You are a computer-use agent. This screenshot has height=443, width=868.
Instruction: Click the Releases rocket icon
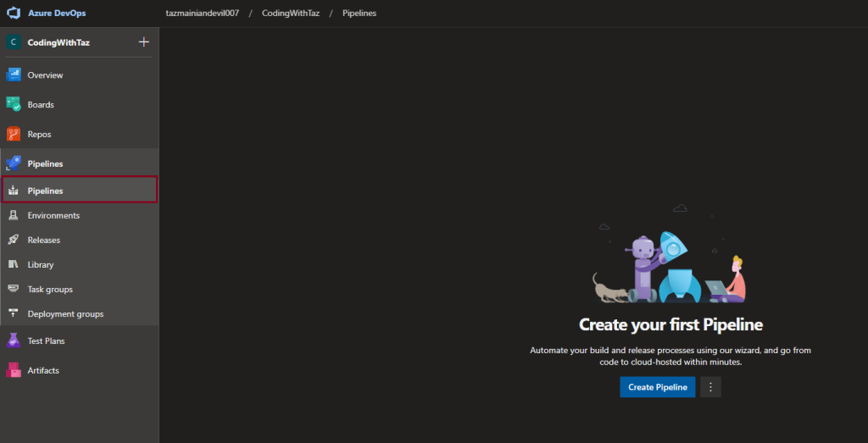coord(14,240)
